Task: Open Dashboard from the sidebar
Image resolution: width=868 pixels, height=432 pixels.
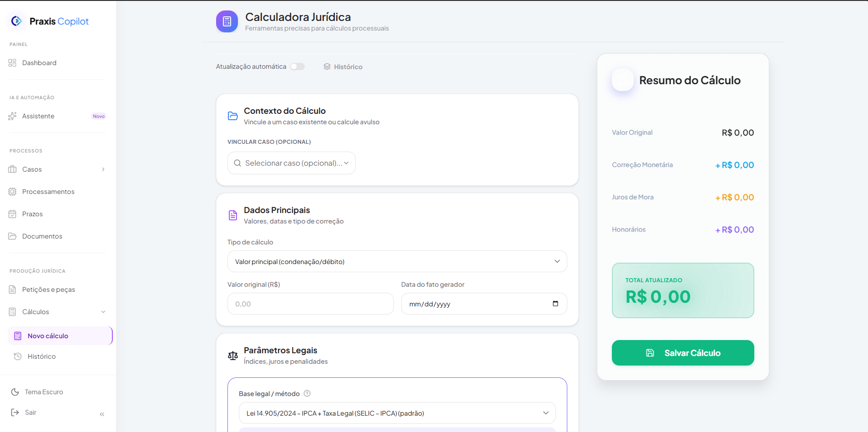Action: click(x=39, y=63)
